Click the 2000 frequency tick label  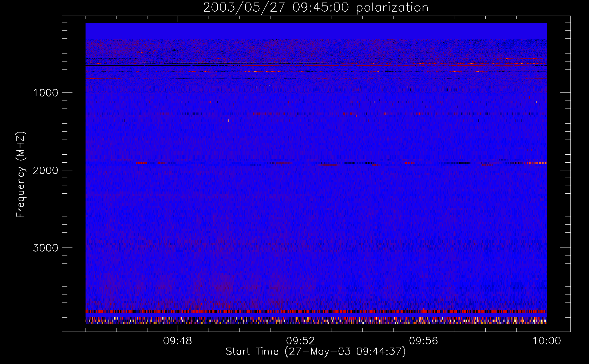coord(46,170)
